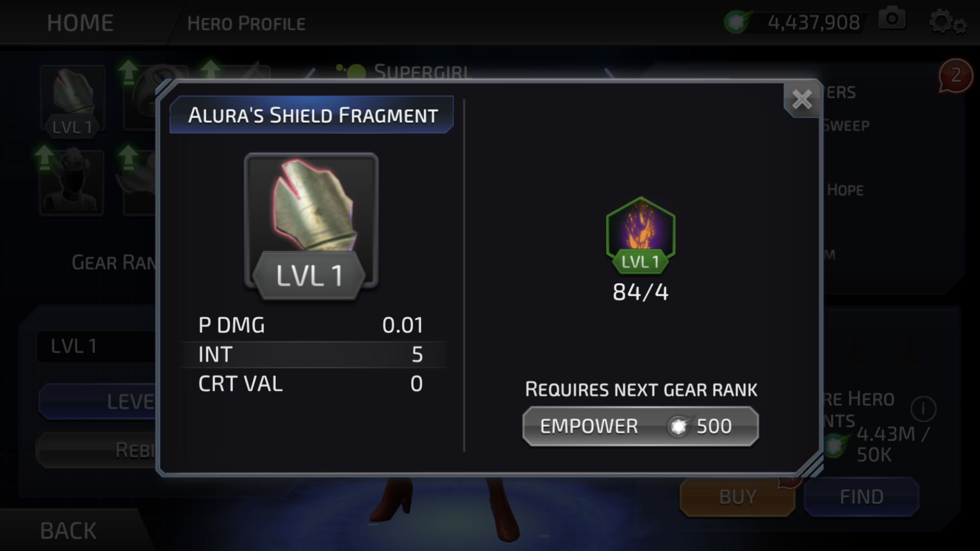Viewport: 980px width, 551px height.
Task: Tap the BACK button
Action: click(69, 530)
